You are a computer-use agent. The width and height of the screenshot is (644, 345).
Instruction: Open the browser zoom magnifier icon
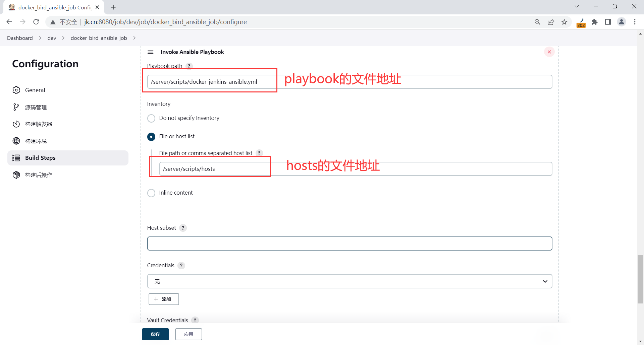tap(537, 22)
